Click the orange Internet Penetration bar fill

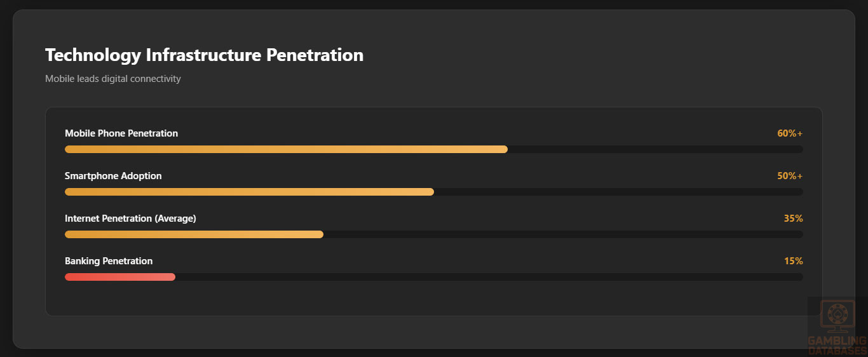[194, 234]
